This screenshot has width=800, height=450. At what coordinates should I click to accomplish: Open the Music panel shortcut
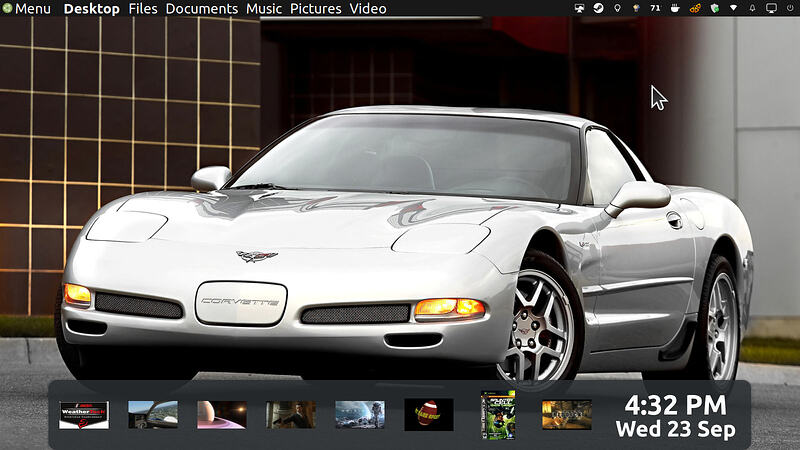point(264,9)
